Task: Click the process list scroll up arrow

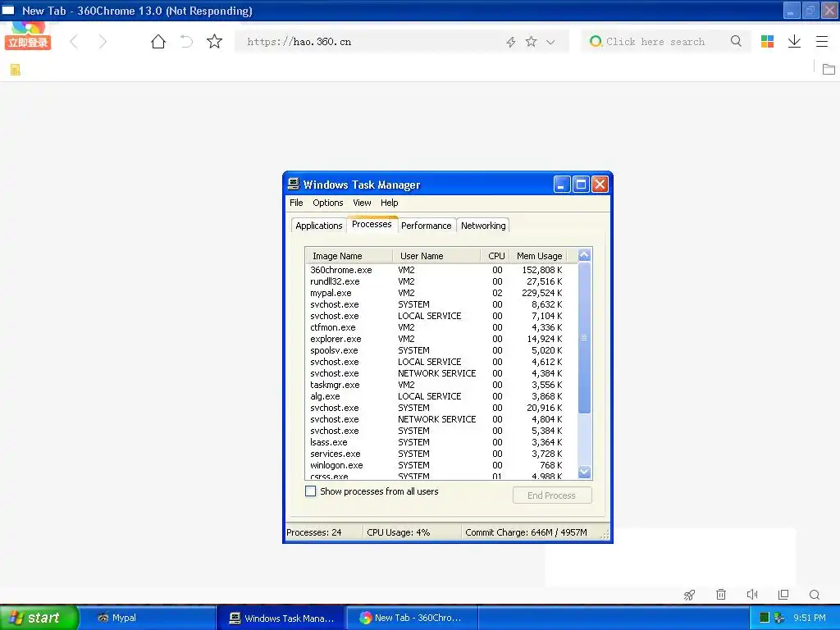Action: tap(584, 256)
